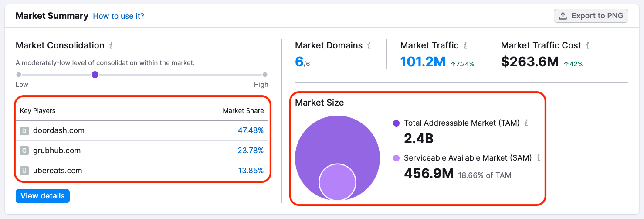644x219 pixels.
Task: Open the Market Domains info icon
Action: click(x=369, y=45)
